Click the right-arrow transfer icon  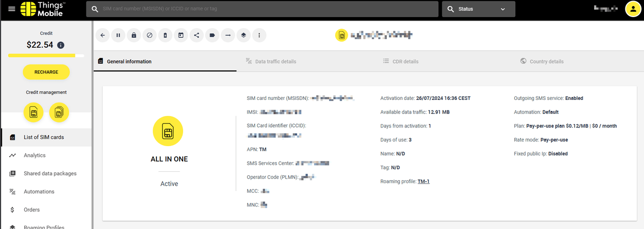(227, 35)
